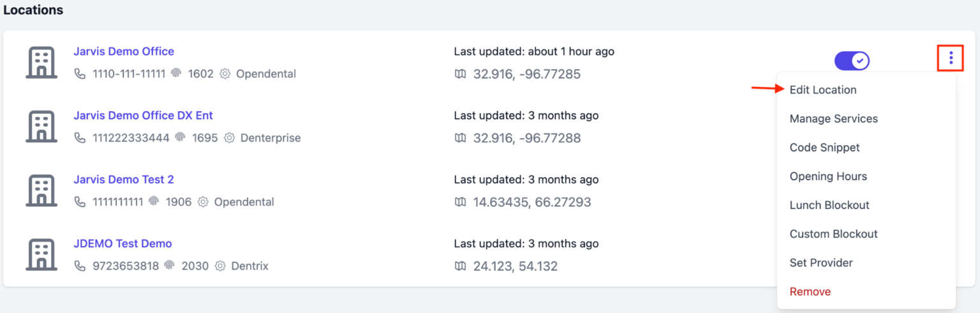Click the red Remove option
This screenshot has width=980, height=313.
click(810, 291)
